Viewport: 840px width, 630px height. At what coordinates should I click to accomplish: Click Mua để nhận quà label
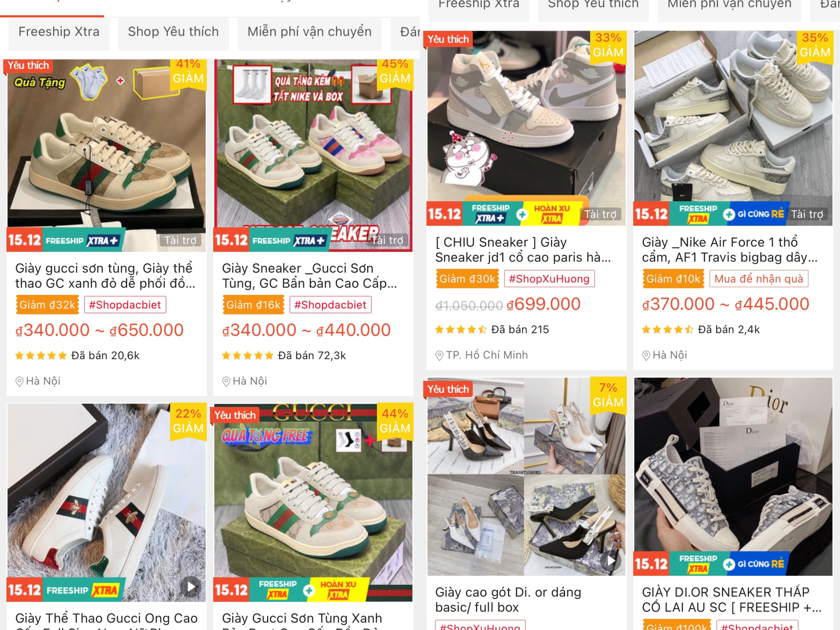click(x=759, y=279)
